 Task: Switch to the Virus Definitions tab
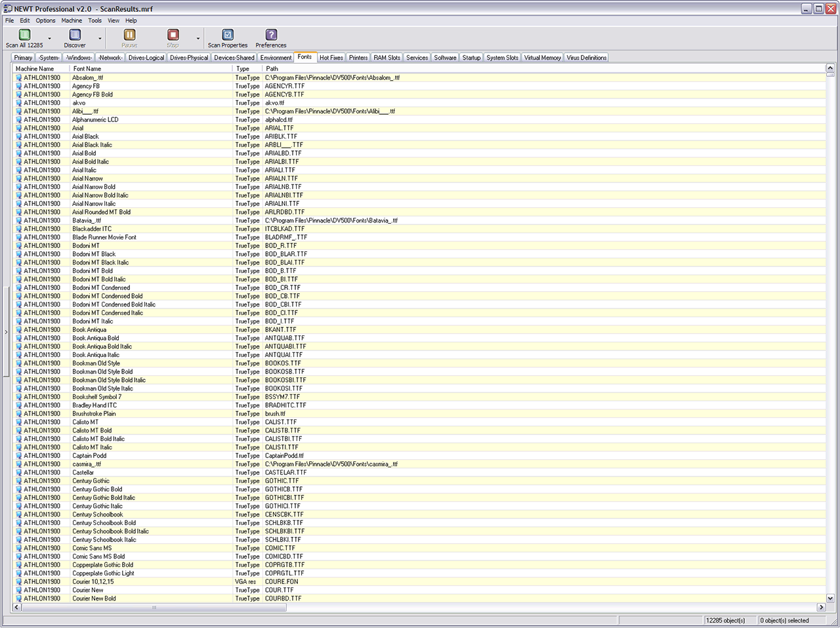[x=586, y=58]
